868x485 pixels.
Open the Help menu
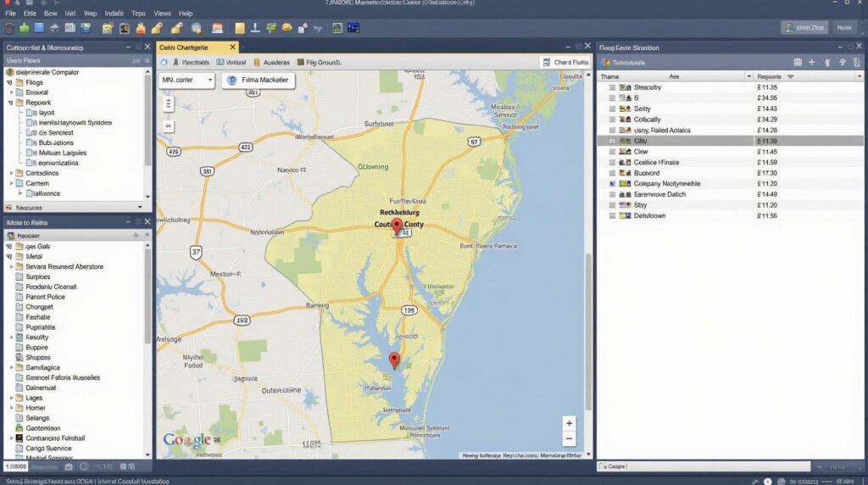(186, 14)
